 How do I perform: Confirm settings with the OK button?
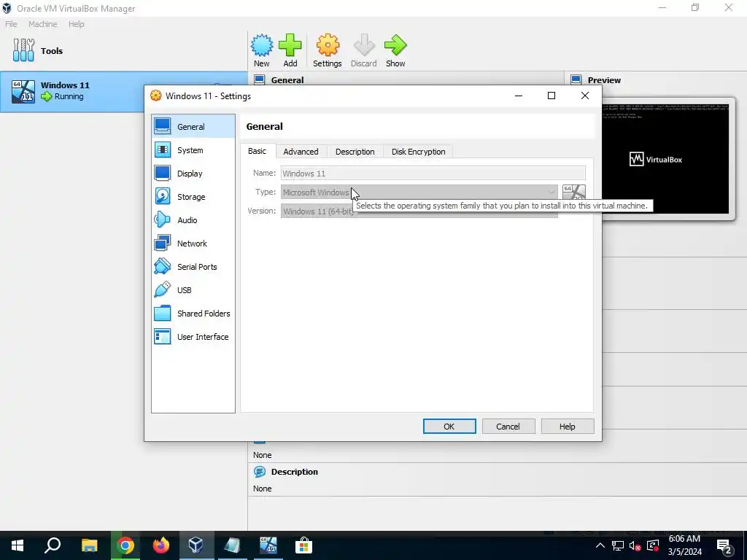click(x=449, y=426)
